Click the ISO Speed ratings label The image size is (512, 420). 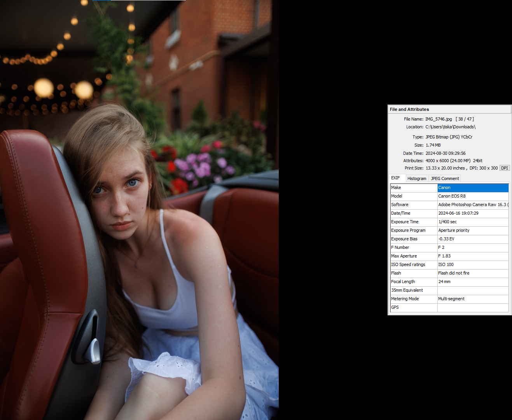pos(414,264)
